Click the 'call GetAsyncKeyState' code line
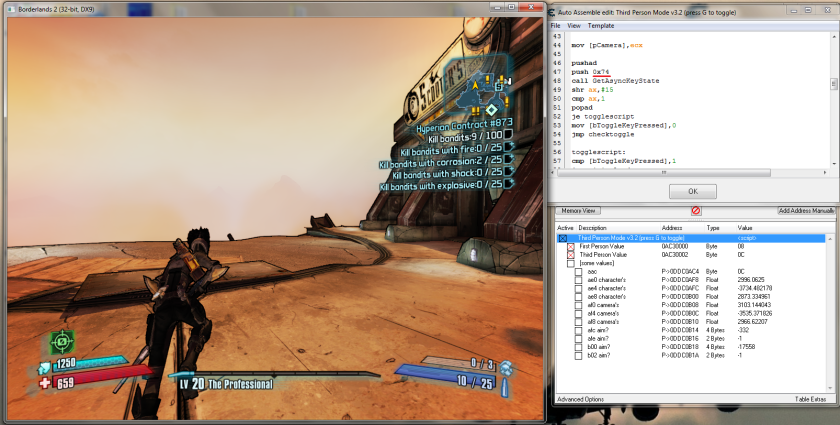This screenshot has height=425, width=840. [615, 81]
